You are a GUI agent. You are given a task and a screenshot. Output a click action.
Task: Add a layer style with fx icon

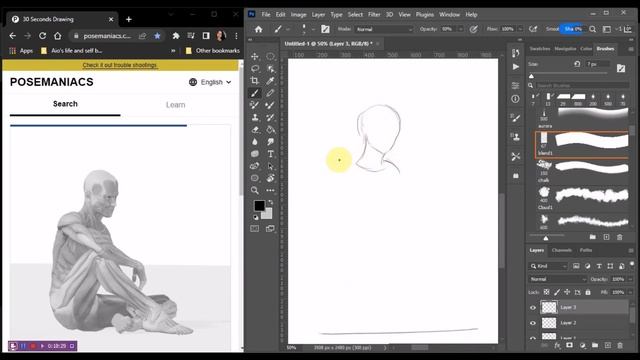[x=557, y=345]
